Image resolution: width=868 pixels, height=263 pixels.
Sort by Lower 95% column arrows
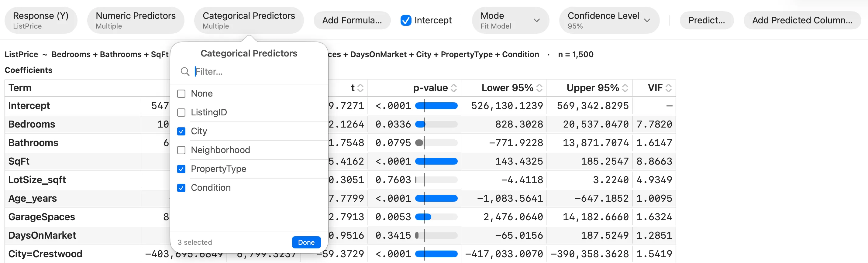pos(539,88)
